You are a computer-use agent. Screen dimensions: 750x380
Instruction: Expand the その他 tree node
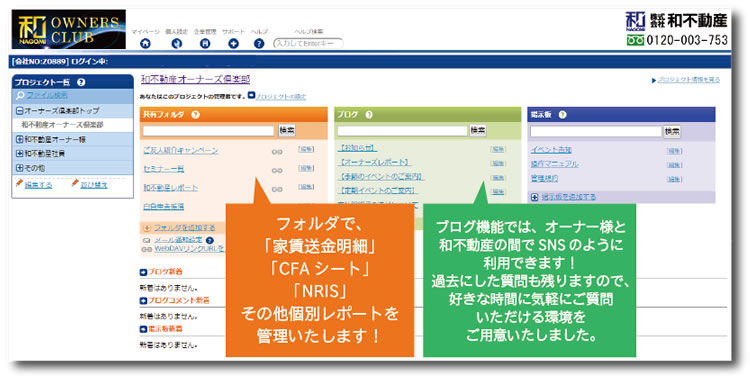point(20,168)
